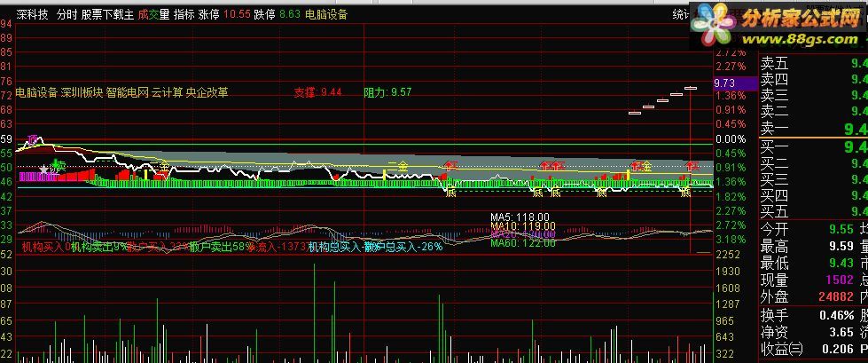
Task: Click the 深科技 stock name
Action: [x=32, y=14]
